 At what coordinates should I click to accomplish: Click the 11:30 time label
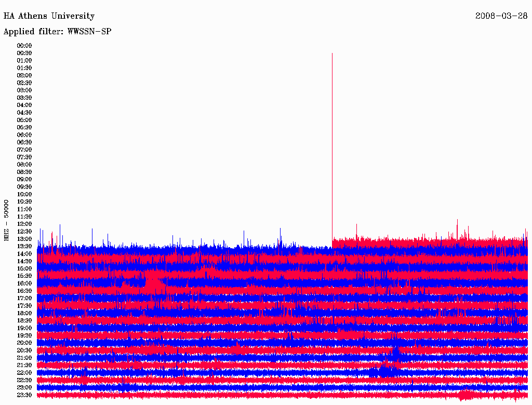click(x=24, y=217)
